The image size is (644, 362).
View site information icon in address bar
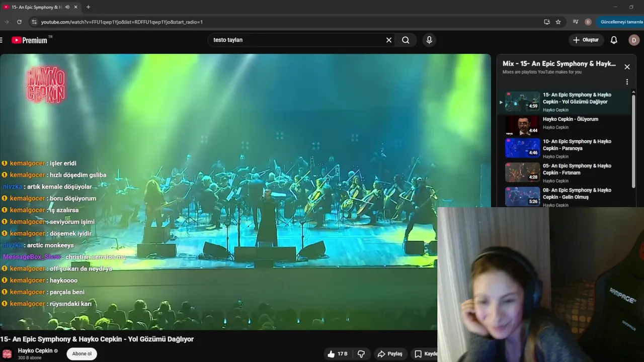(34, 22)
